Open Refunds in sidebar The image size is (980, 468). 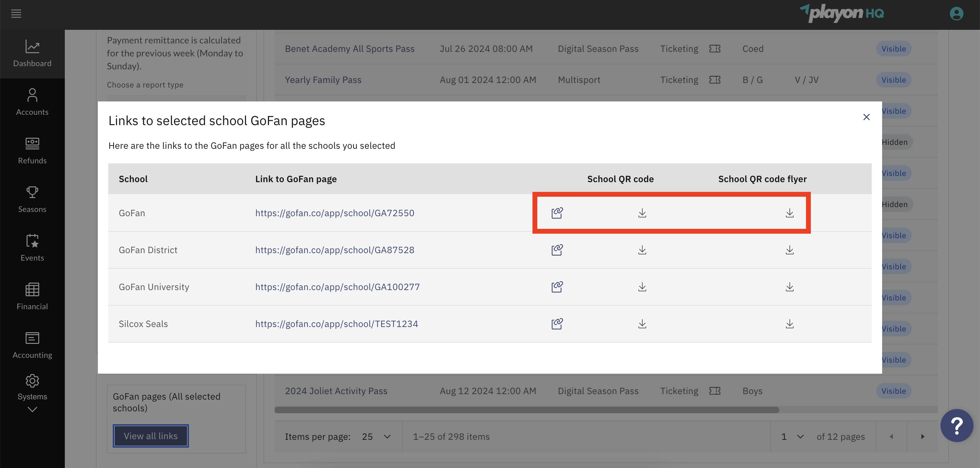click(32, 151)
